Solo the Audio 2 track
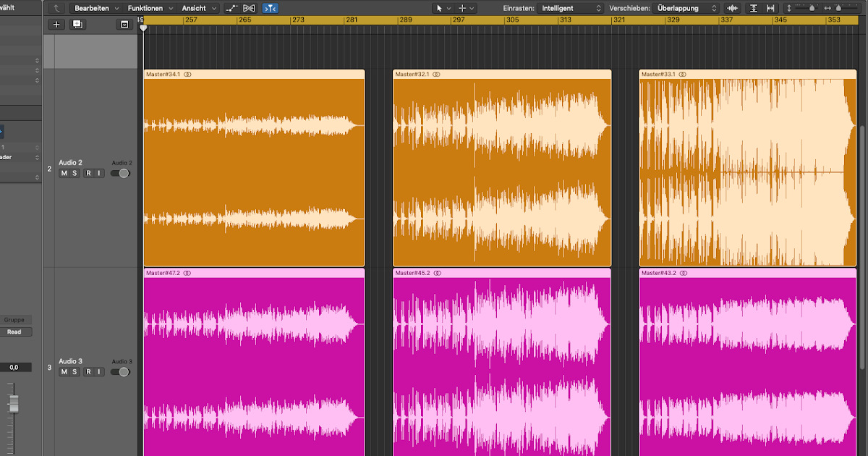868x456 pixels. pos(75,173)
